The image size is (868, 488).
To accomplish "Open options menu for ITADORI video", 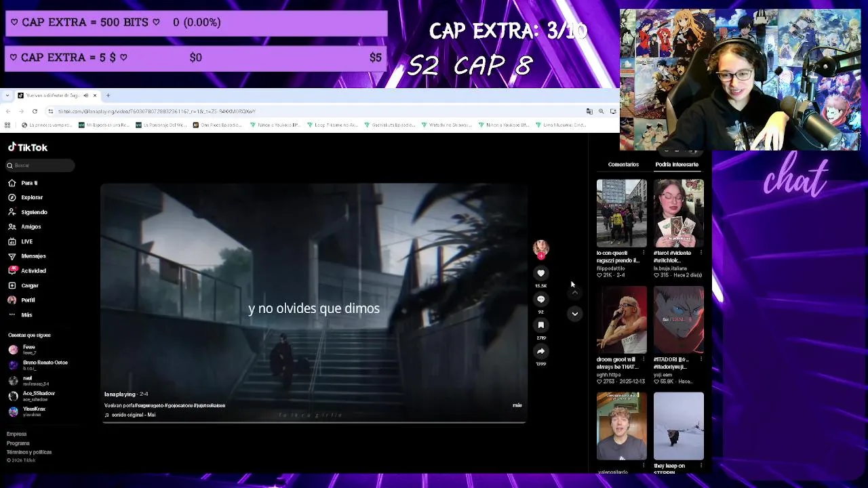I will click(701, 359).
